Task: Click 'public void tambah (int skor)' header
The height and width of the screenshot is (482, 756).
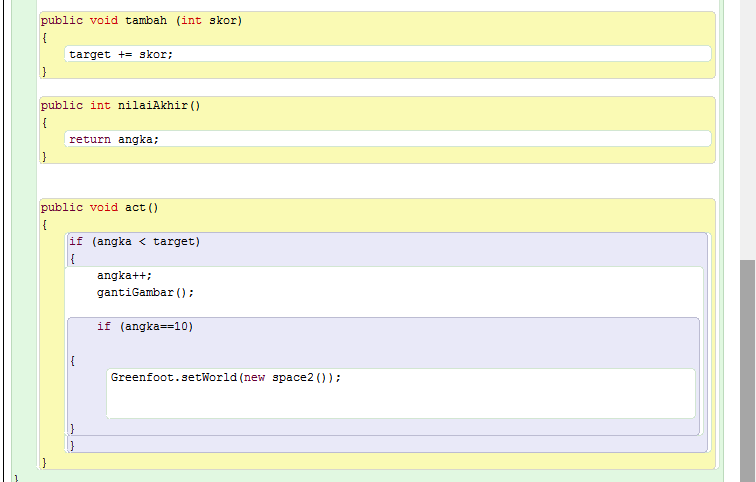Action: (x=141, y=20)
